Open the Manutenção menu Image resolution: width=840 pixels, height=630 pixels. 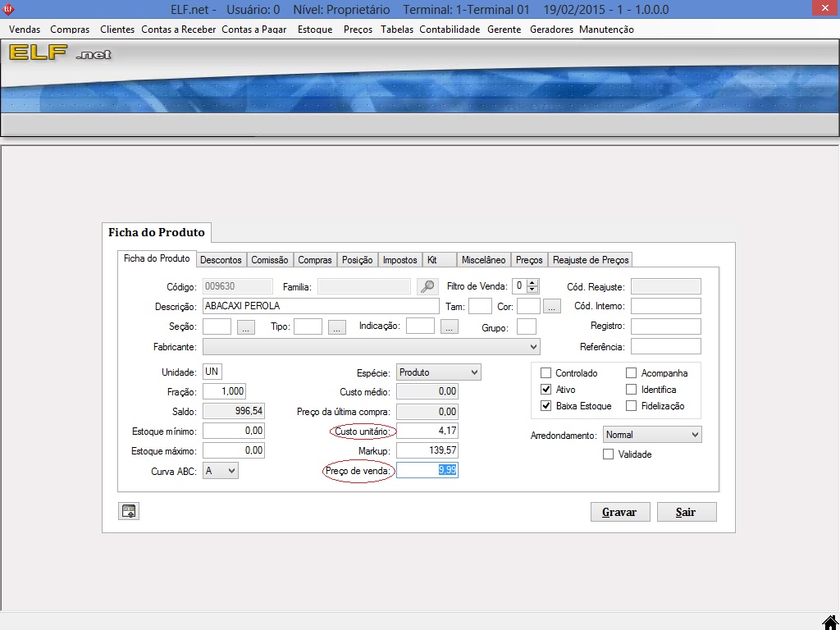point(606,30)
